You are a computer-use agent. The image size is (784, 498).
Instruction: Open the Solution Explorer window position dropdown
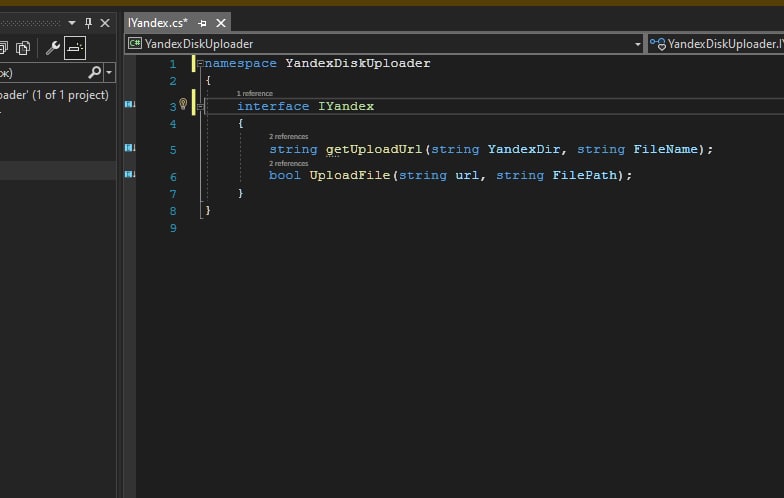point(72,23)
